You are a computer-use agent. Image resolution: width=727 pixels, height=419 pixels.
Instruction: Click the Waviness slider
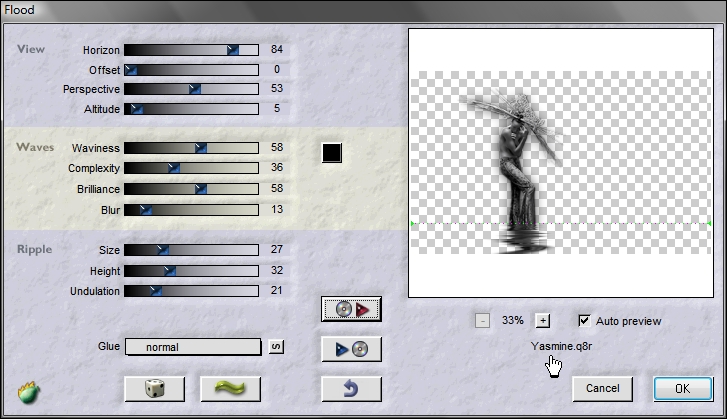[x=191, y=148]
